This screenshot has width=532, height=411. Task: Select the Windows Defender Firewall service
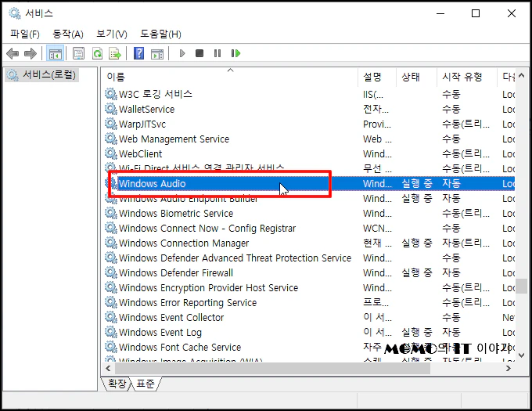click(309, 273)
